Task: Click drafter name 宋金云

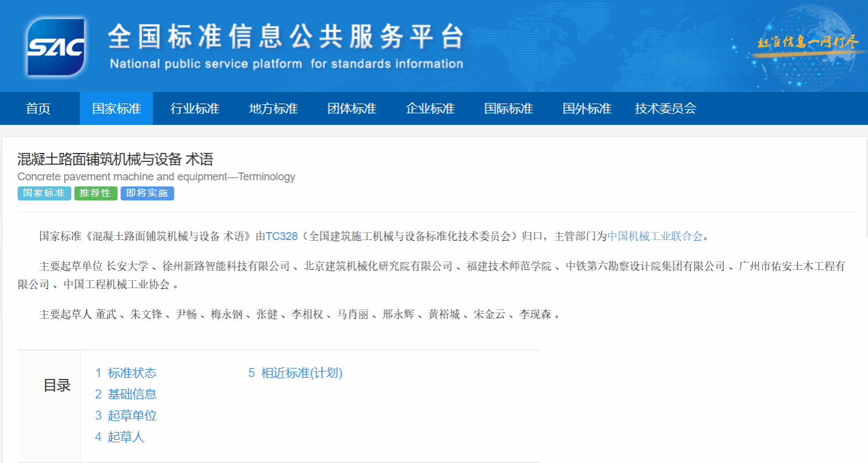Action: (489, 314)
